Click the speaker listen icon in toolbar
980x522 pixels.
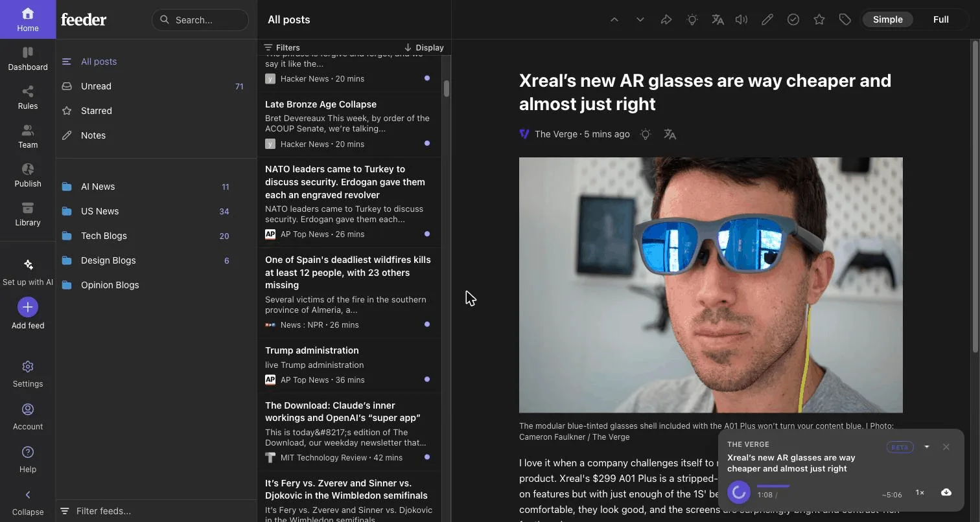(x=741, y=19)
